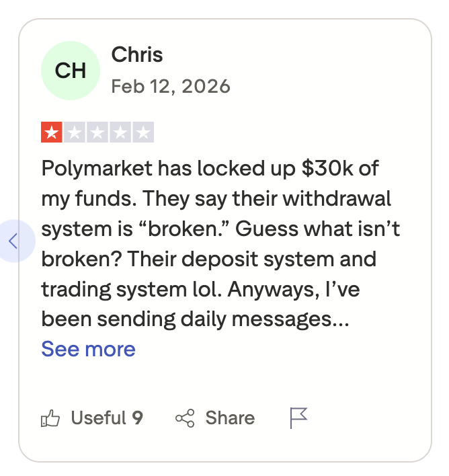Click the second gray star in rating
The height and width of the screenshot is (476, 449).
pyautogui.click(x=75, y=132)
